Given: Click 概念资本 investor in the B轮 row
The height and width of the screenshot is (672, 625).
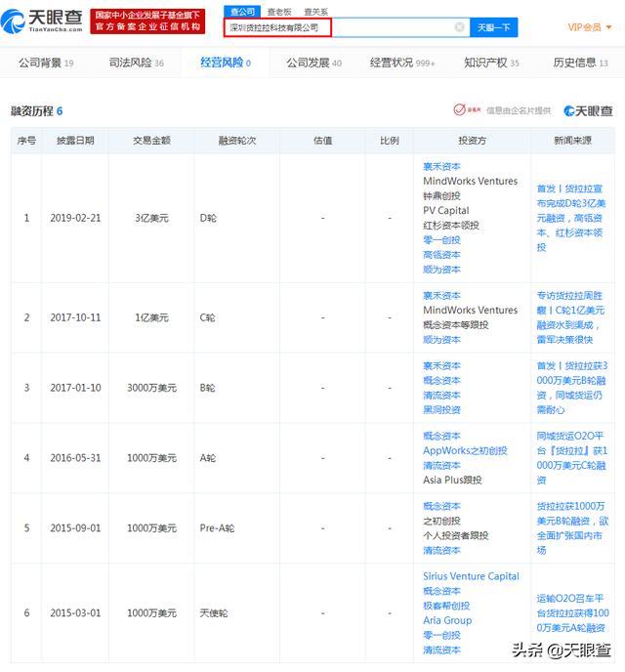Looking at the screenshot, I should click(x=441, y=380).
